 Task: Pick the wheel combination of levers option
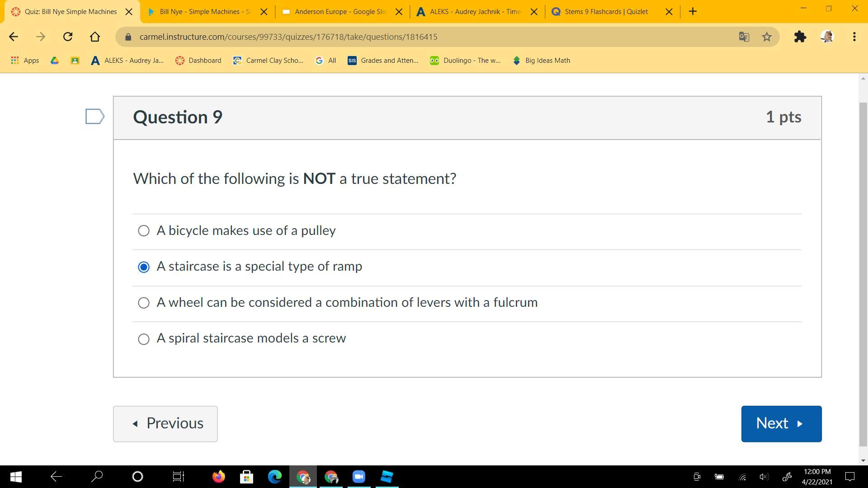pos(144,303)
